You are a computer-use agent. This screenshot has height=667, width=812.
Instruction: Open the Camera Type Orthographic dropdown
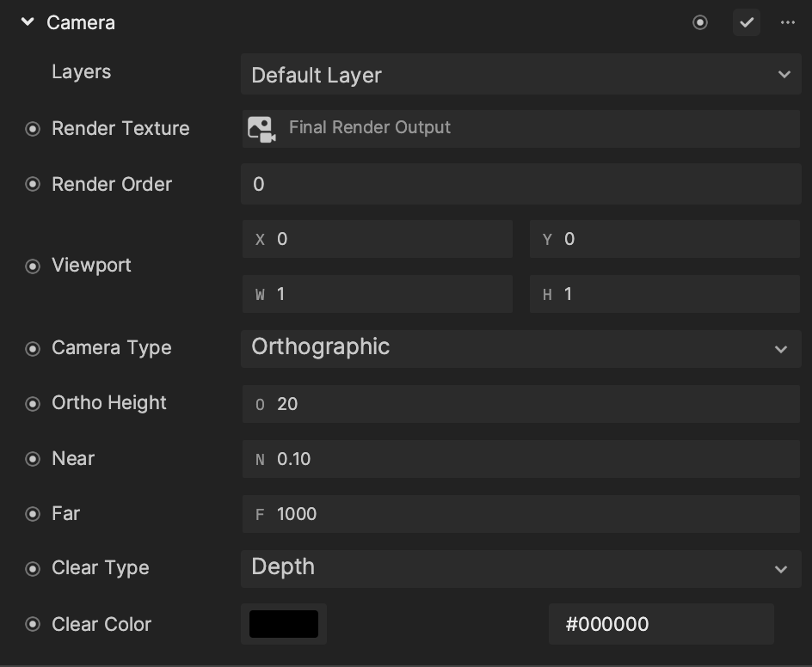coord(521,349)
